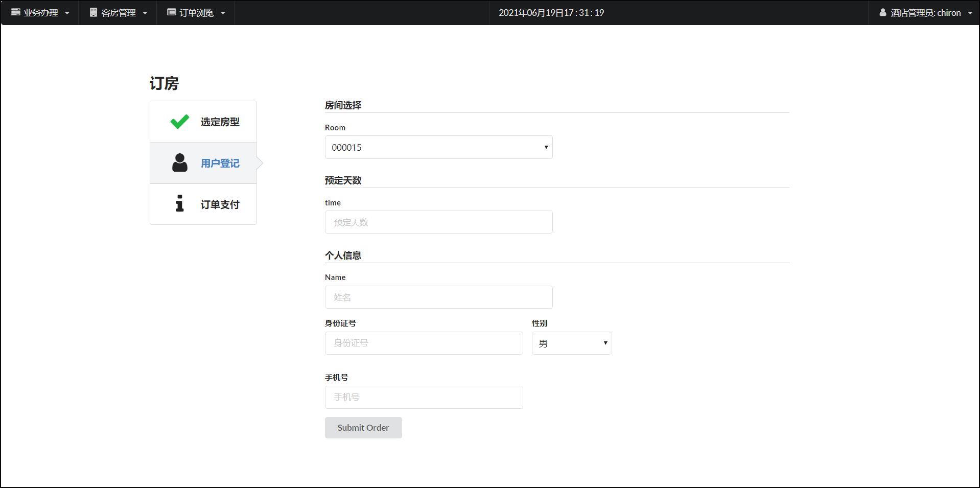The width and height of the screenshot is (980, 488).
Task: Click the 个人信息 section heading
Action: pyautogui.click(x=343, y=255)
